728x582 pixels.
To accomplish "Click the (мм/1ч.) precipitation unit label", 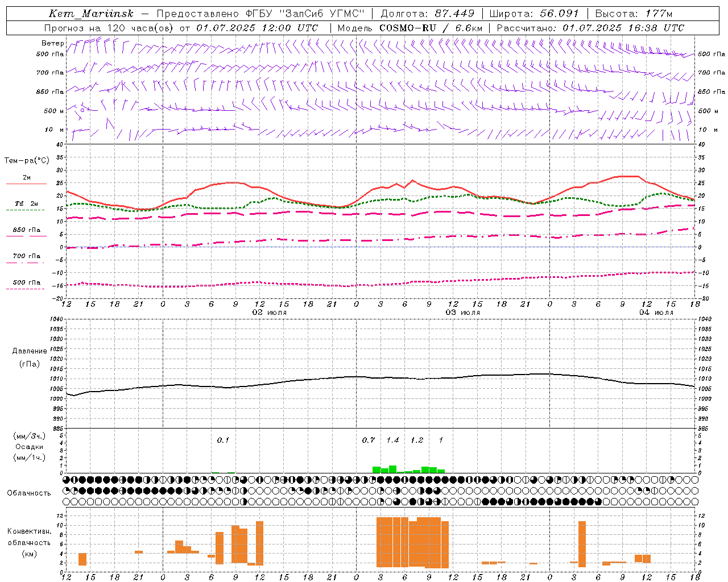I will click(30, 458).
